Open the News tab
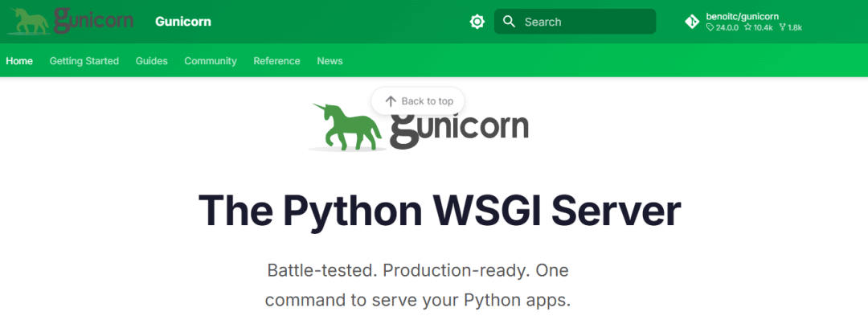Image resolution: width=868 pixels, height=316 pixels. pyautogui.click(x=330, y=61)
